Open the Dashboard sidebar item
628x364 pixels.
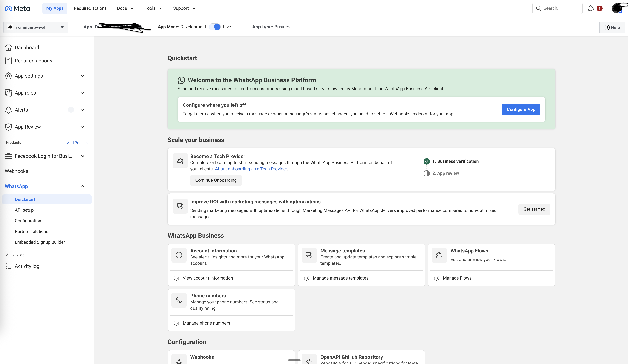pos(27,47)
